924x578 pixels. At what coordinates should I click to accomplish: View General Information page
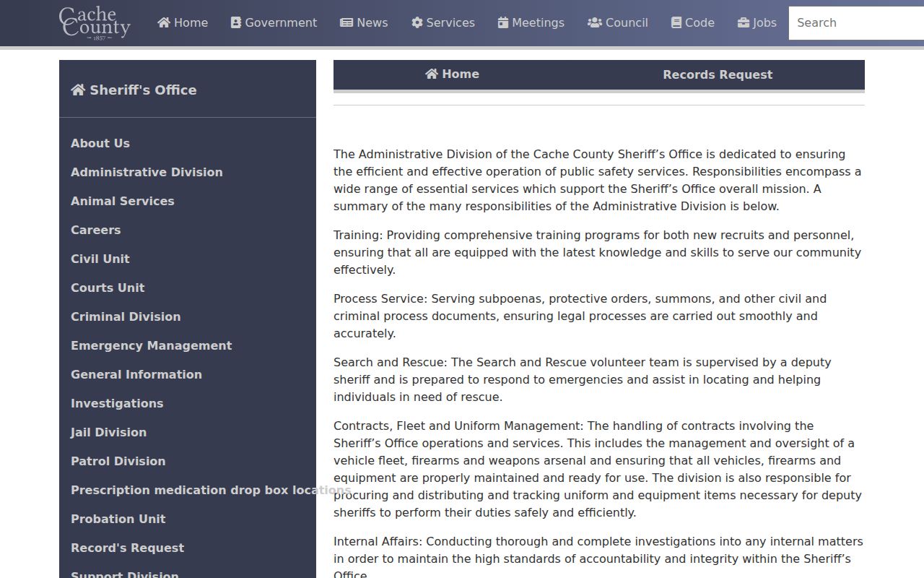[136, 374]
